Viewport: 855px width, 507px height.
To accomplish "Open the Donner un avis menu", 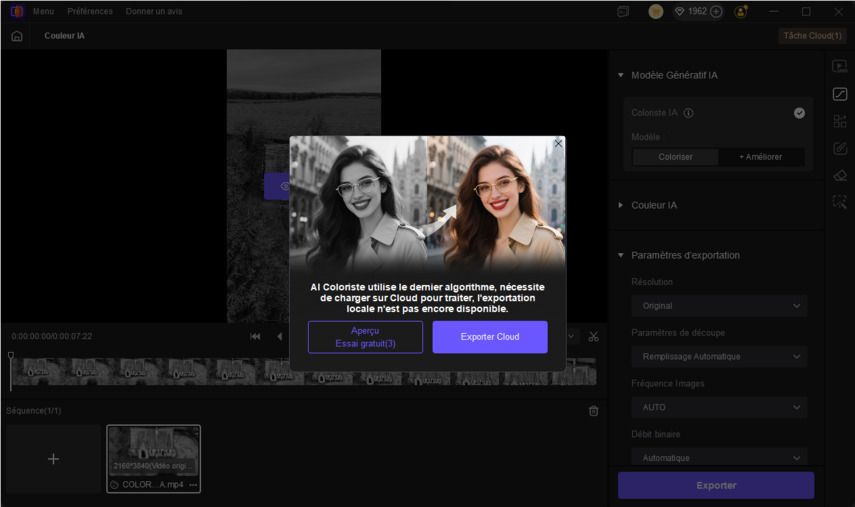I will point(155,12).
